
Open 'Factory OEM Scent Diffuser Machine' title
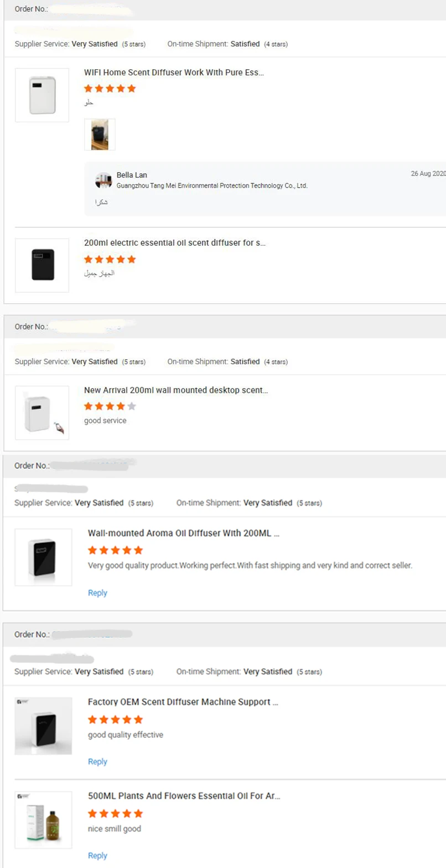pos(183,702)
